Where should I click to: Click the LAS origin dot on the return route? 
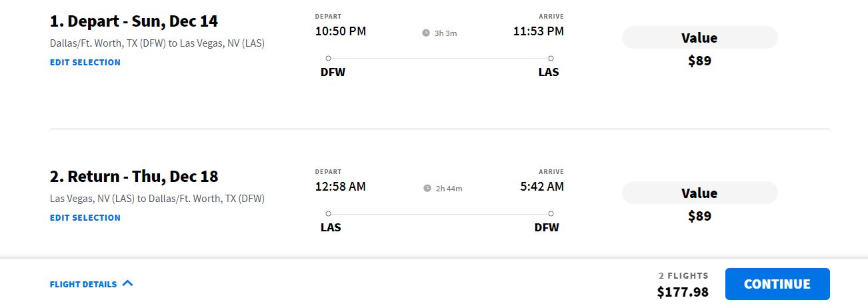[x=328, y=214]
